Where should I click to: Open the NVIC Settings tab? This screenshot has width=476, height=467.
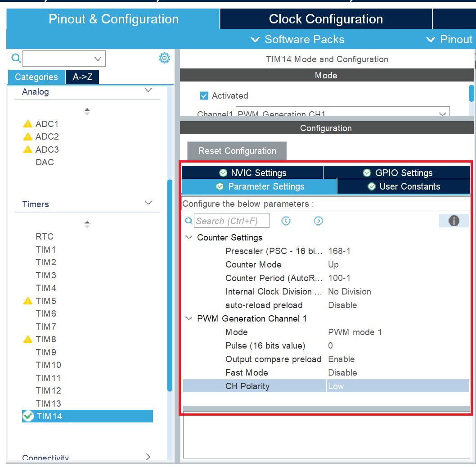(252, 172)
